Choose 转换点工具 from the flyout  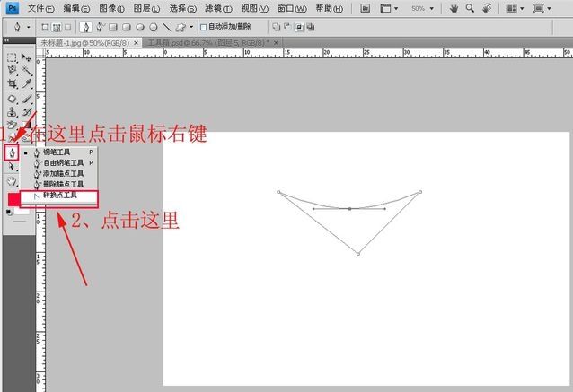(59, 196)
